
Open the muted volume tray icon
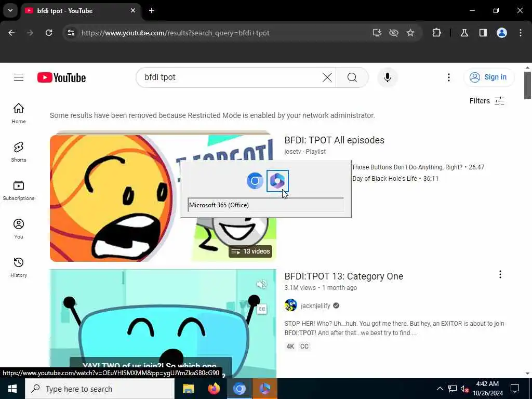coord(464,389)
